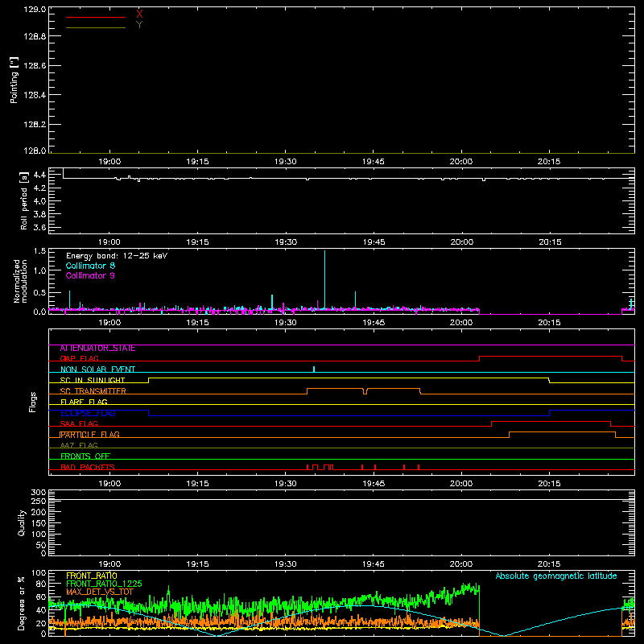This screenshot has width=644, height=644.
Task: Click the raised SAA_FLAG segment
Action: click(x=551, y=421)
